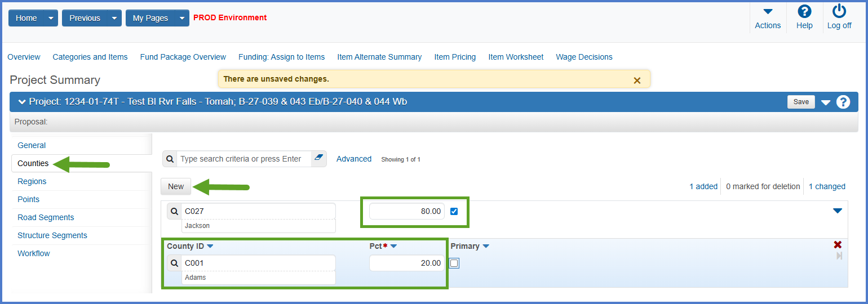Click the New button
This screenshot has height=304, width=868.
click(x=176, y=186)
